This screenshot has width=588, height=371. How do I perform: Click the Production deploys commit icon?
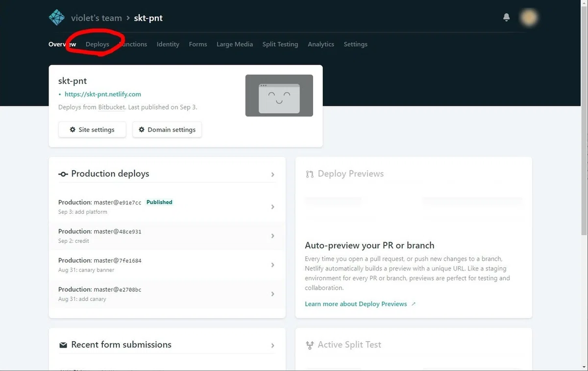63,174
